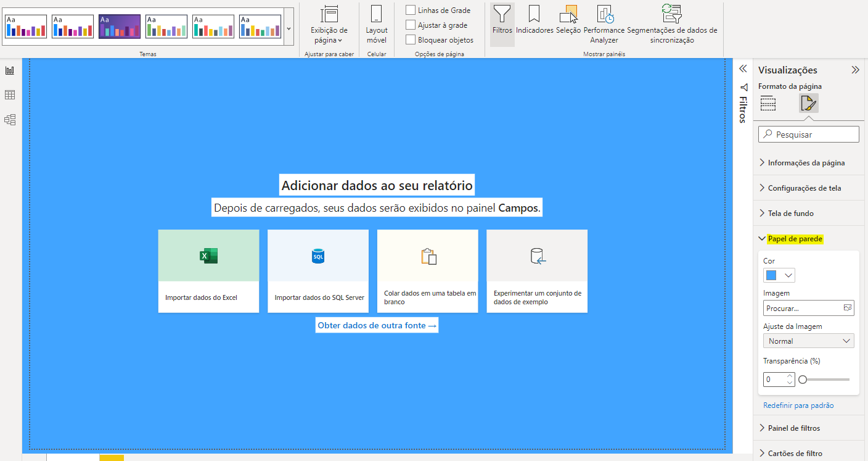The image size is (868, 461).
Task: Click the SQL Server database icon
Action: [318, 255]
